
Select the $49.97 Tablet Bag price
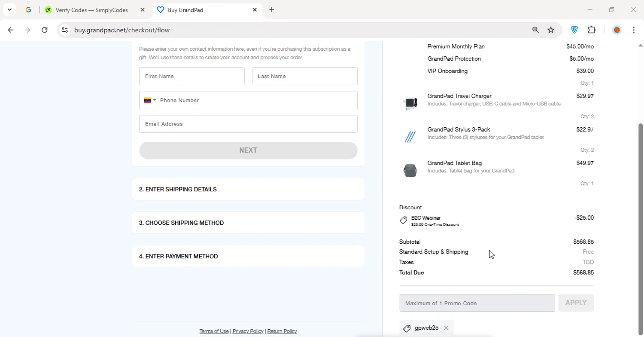coord(585,163)
